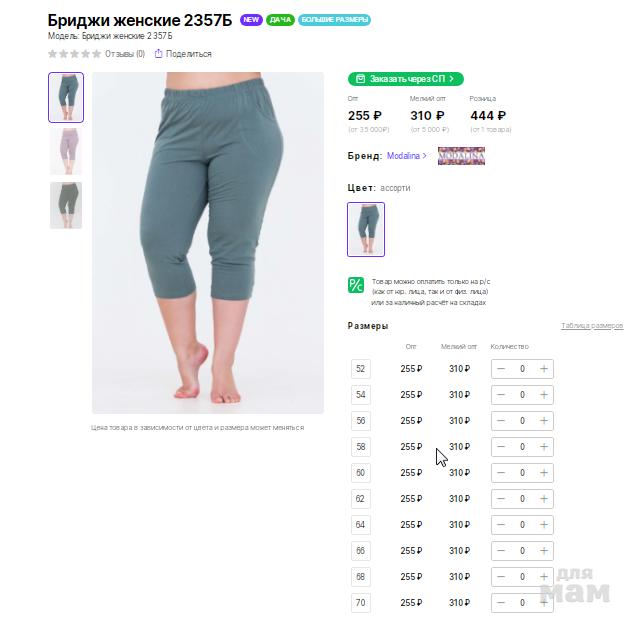Decrease quantity for size 60

coord(501,473)
